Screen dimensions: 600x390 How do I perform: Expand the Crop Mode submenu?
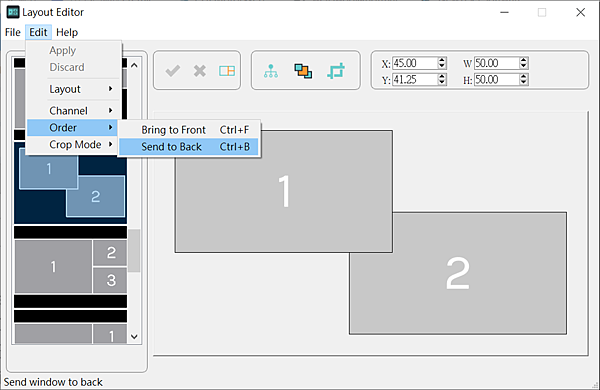coord(72,144)
